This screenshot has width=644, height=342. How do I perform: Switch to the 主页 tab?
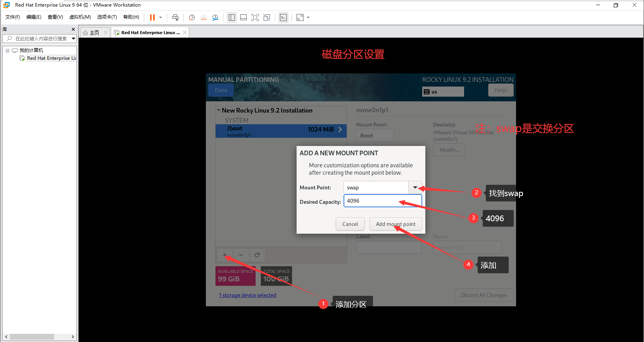pos(94,33)
